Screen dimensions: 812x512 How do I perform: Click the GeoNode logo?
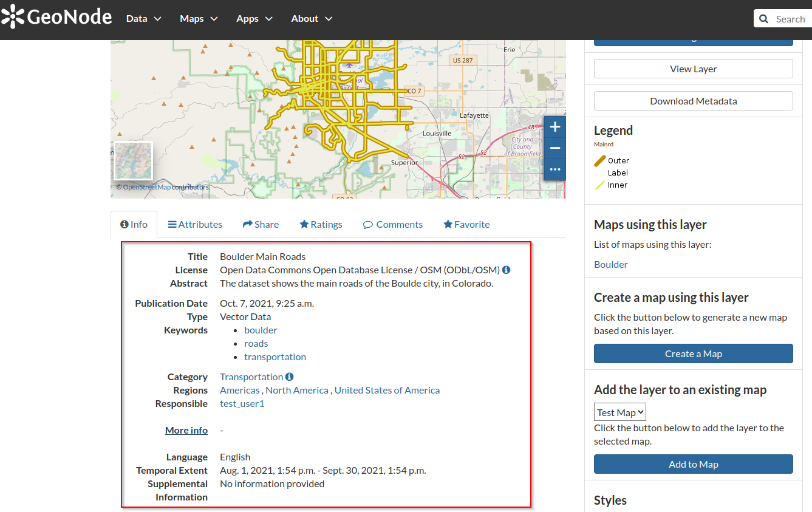click(x=56, y=17)
